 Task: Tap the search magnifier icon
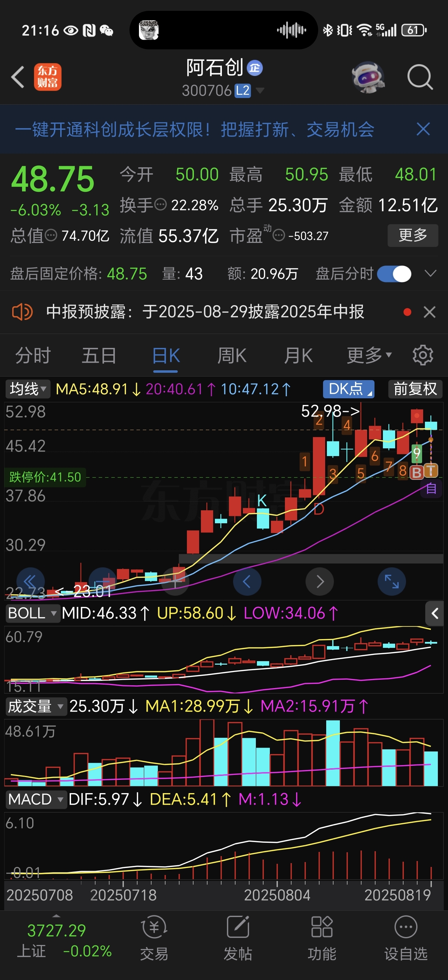click(x=420, y=77)
